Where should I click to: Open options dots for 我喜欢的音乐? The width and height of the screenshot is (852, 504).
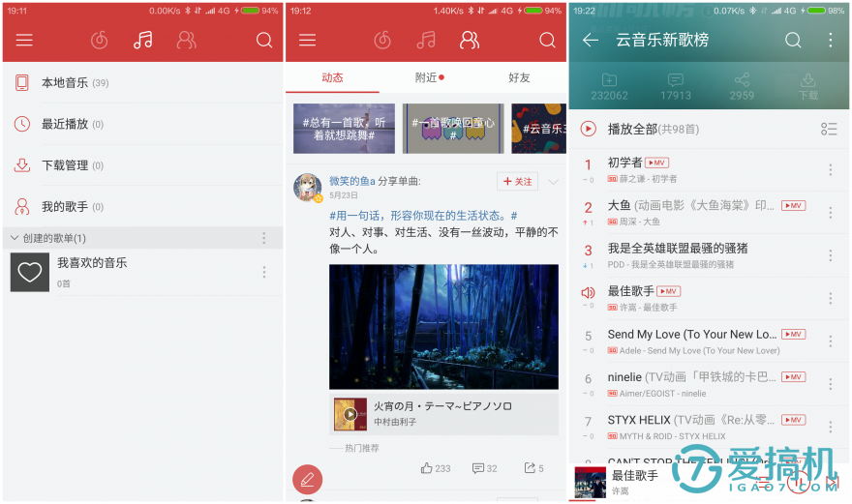coord(264,272)
